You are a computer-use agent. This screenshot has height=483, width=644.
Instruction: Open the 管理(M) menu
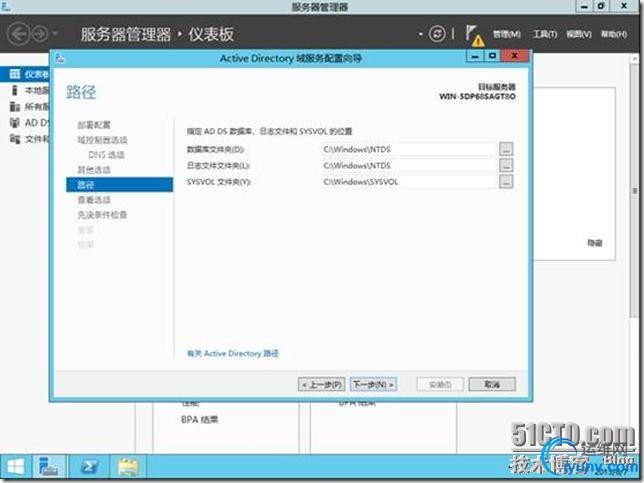pyautogui.click(x=506, y=34)
